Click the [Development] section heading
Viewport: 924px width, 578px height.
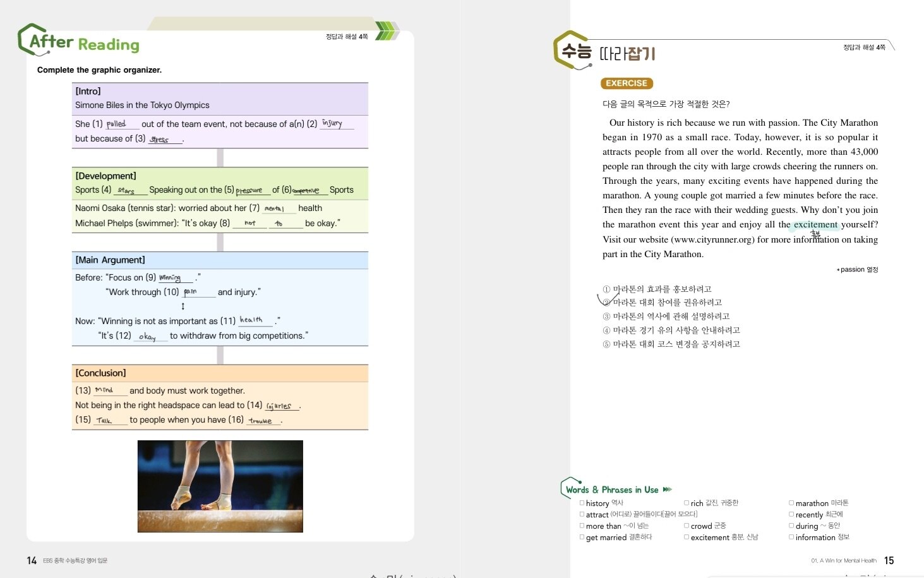tap(105, 176)
